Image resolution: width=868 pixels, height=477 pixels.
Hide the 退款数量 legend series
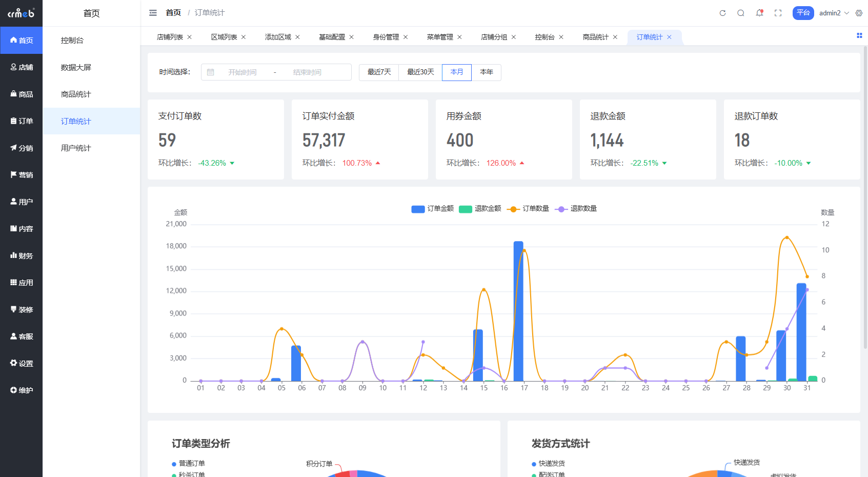(x=577, y=209)
